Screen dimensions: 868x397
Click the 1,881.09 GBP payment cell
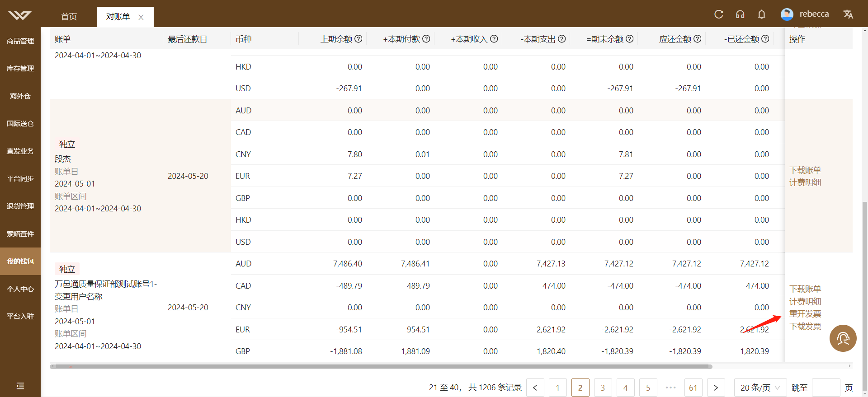click(x=415, y=351)
